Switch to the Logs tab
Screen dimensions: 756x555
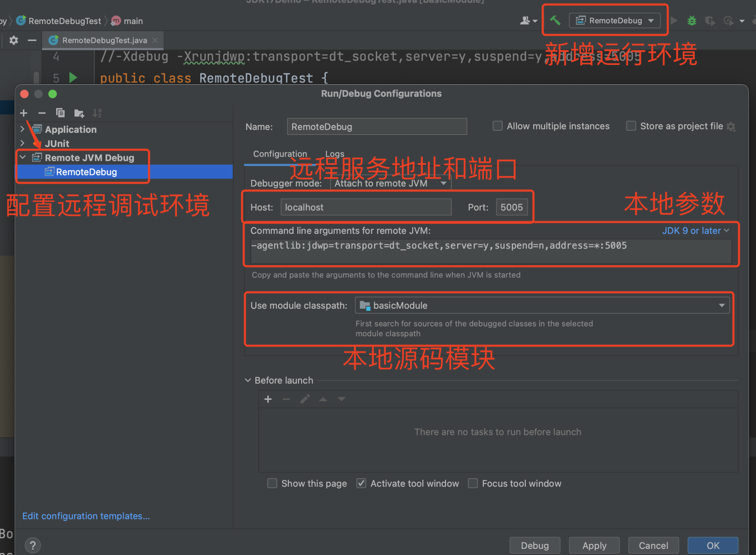334,154
